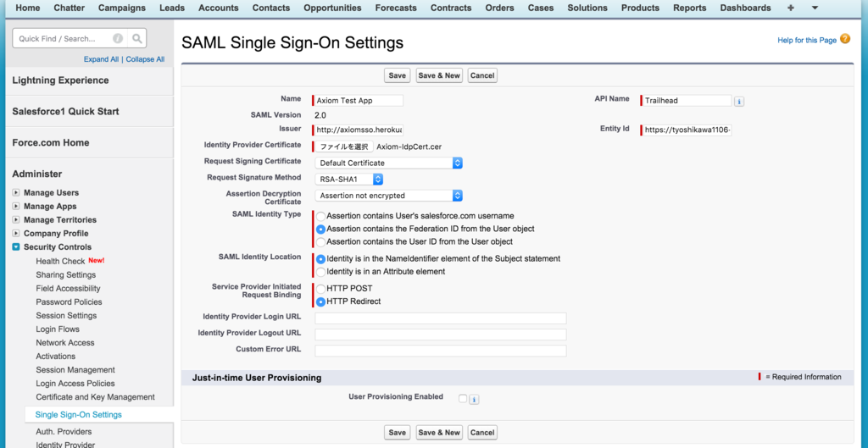
Task: Select Assertion contains the Federation ID option
Action: pyautogui.click(x=320, y=229)
